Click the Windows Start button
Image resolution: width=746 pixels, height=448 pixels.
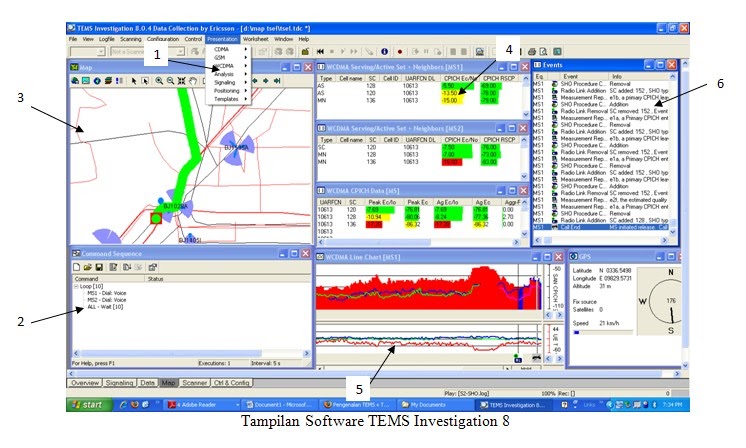pos(89,405)
